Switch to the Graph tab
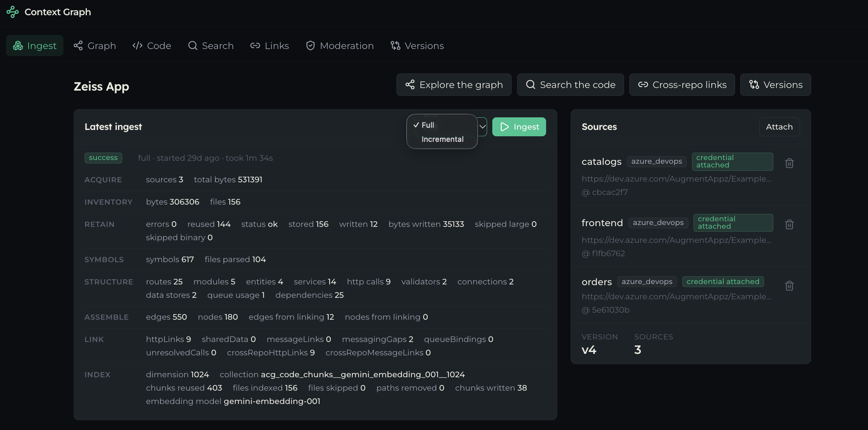 [x=95, y=46]
